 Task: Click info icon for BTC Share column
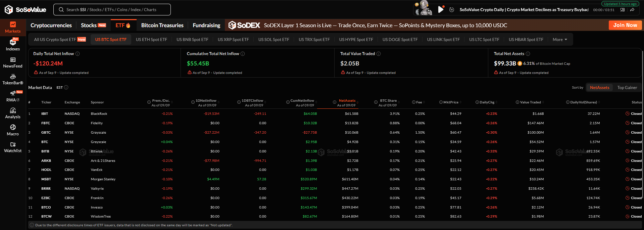[x=376, y=102]
